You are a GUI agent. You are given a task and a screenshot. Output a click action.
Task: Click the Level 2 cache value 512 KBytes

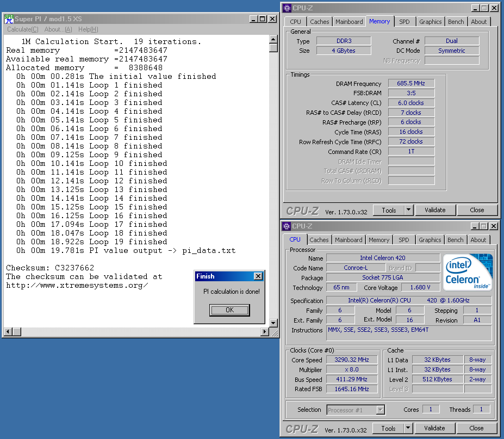tap(438, 380)
